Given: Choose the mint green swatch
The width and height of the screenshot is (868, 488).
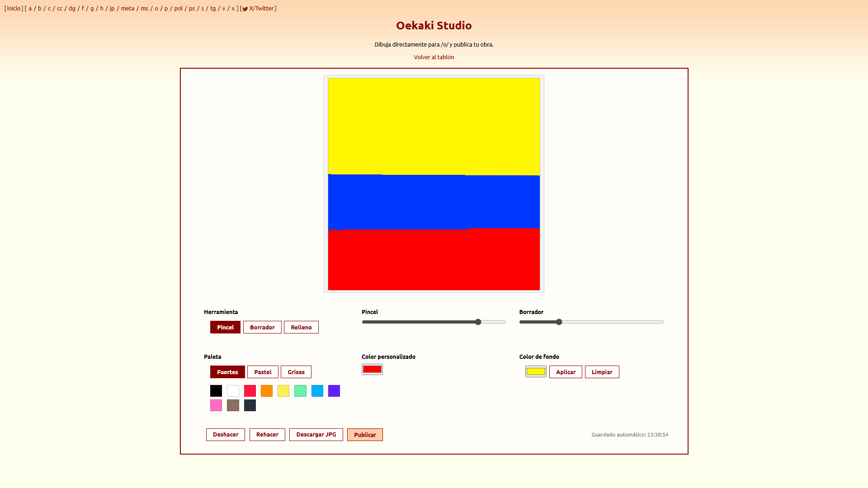Looking at the screenshot, I should pos(300,391).
